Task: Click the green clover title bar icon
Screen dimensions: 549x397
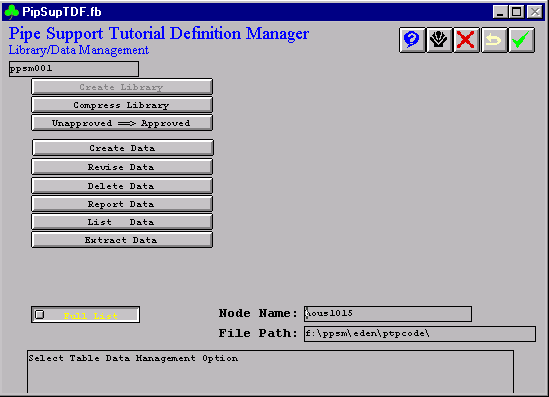Action: (x=12, y=12)
